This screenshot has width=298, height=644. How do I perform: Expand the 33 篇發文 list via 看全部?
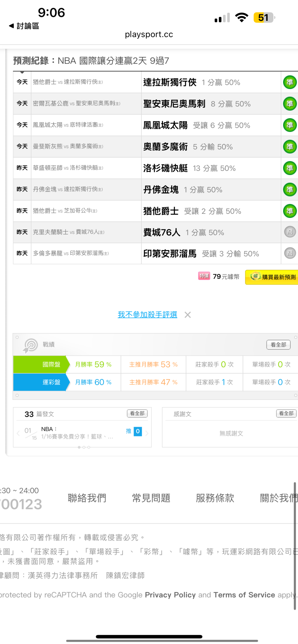click(x=137, y=413)
